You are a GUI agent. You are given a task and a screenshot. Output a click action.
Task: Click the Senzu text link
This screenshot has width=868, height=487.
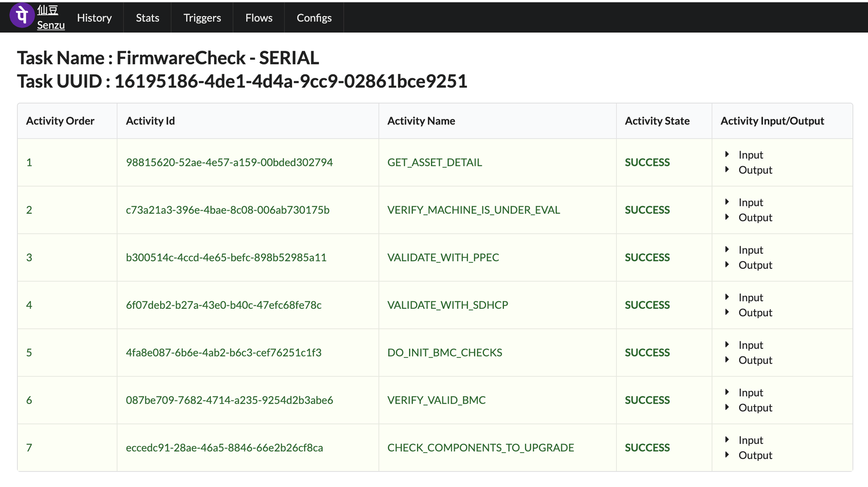pyautogui.click(x=50, y=25)
